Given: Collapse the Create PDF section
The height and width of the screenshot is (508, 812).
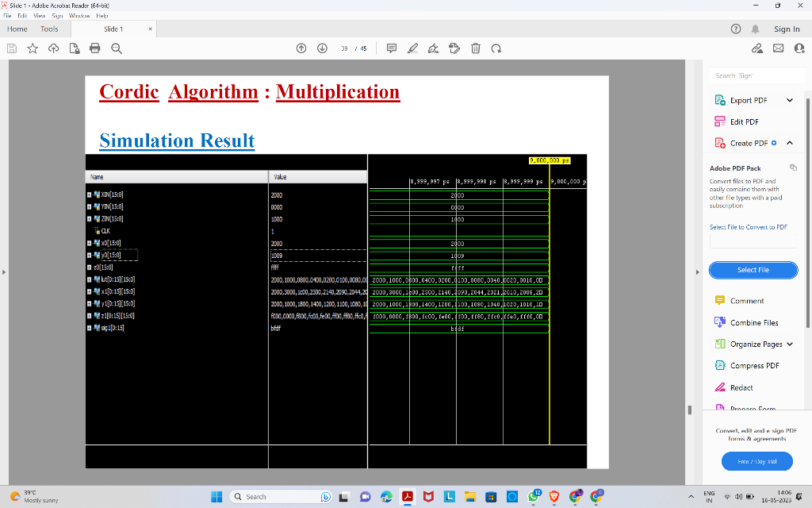Looking at the screenshot, I should (791, 143).
